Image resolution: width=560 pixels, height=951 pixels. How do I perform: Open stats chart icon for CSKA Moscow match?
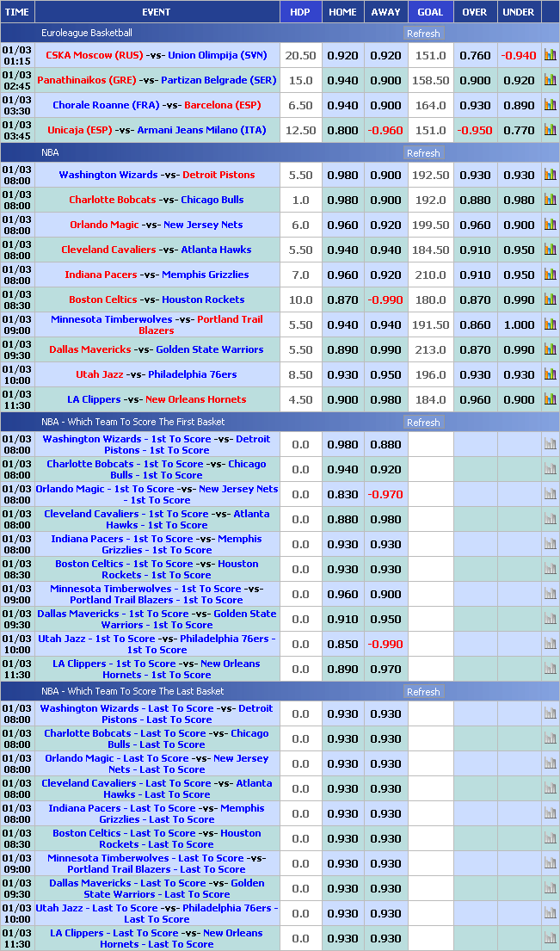pos(550,55)
